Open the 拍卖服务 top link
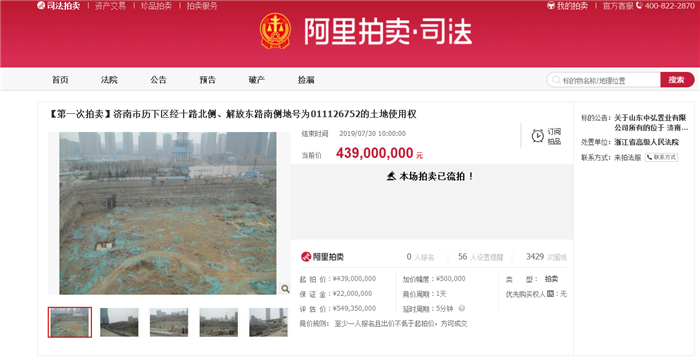Image resolution: width=700 pixels, height=364 pixels. pyautogui.click(x=202, y=6)
